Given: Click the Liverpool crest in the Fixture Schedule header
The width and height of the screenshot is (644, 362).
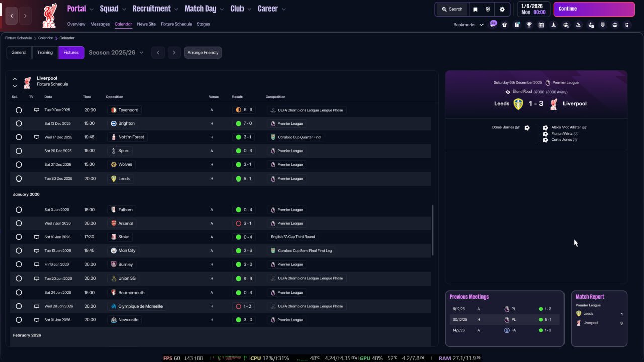Looking at the screenshot, I should click(27, 82).
